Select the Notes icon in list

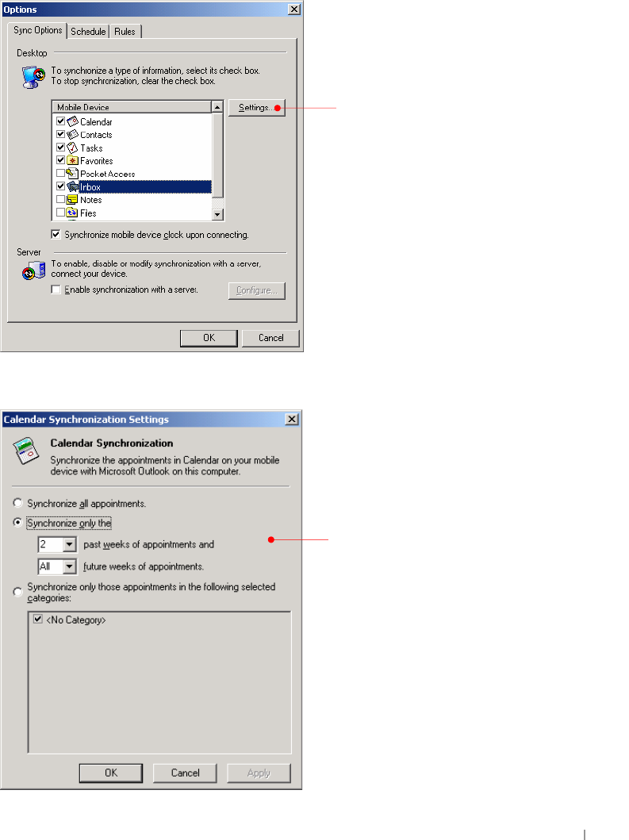(72, 200)
